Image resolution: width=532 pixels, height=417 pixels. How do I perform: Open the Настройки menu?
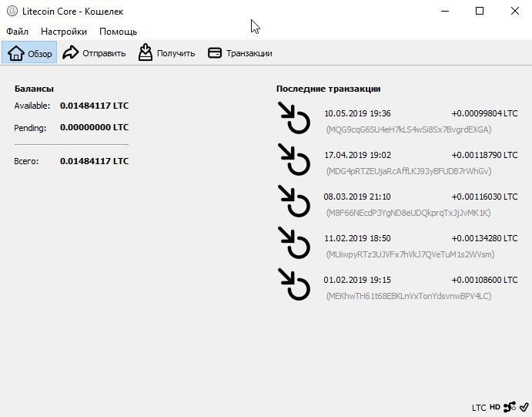pos(64,32)
